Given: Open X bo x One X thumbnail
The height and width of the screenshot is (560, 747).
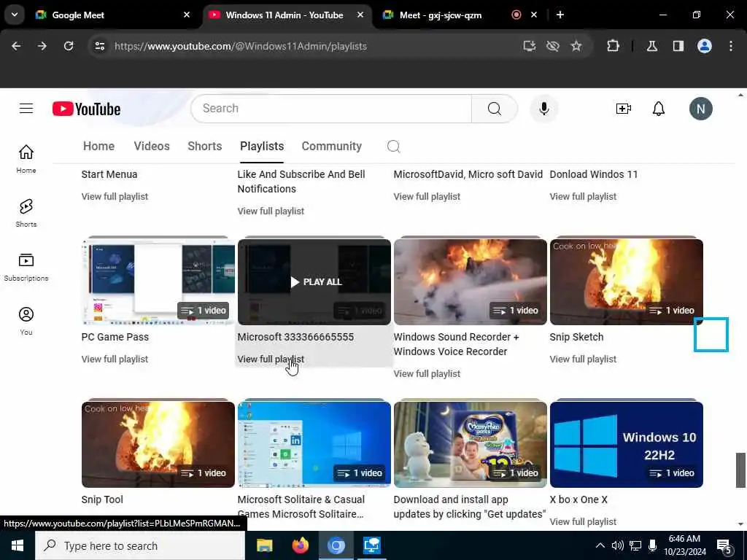Looking at the screenshot, I should click(627, 444).
